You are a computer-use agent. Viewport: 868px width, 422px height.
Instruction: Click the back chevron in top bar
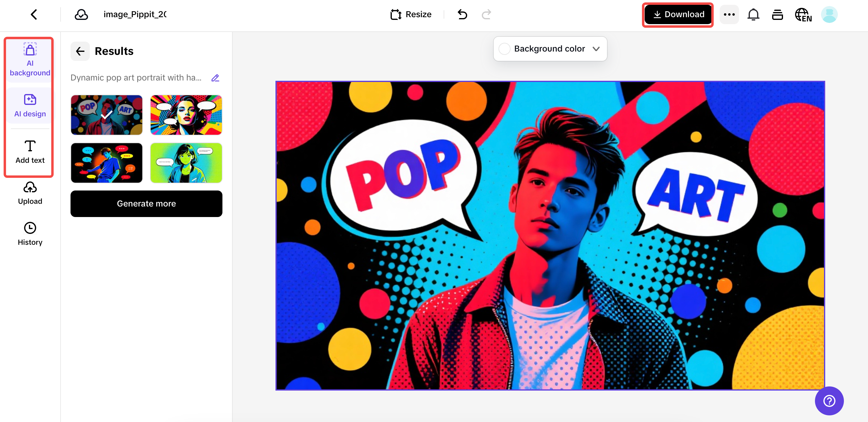click(x=34, y=14)
